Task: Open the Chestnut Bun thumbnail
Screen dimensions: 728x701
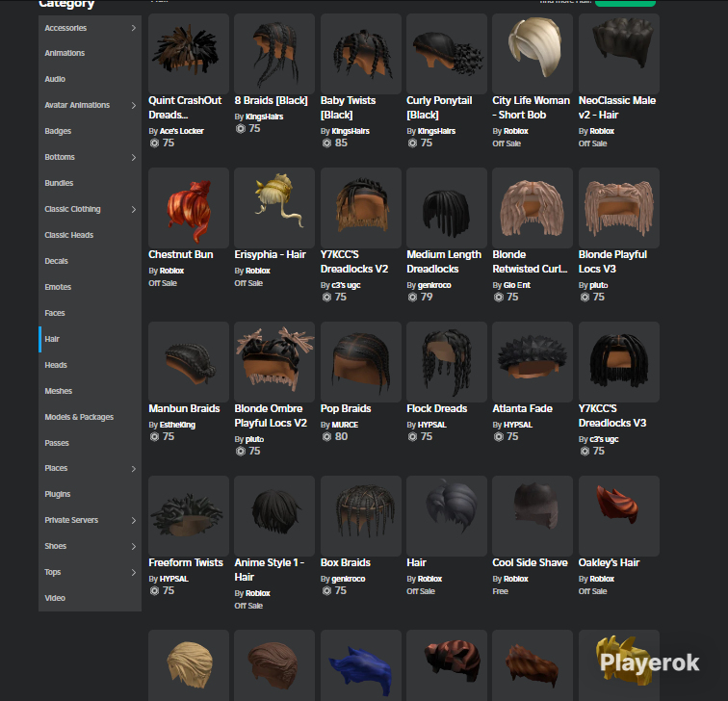Action: point(189,208)
